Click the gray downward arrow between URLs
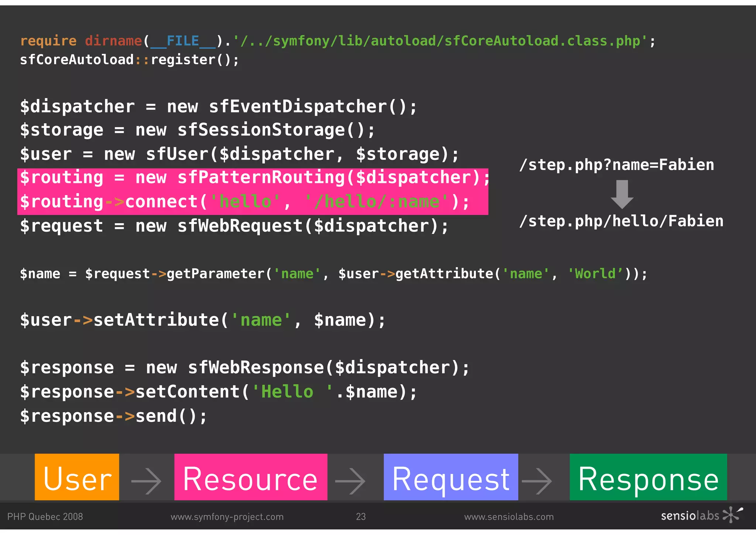The height and width of the screenshot is (535, 756). pos(622,194)
